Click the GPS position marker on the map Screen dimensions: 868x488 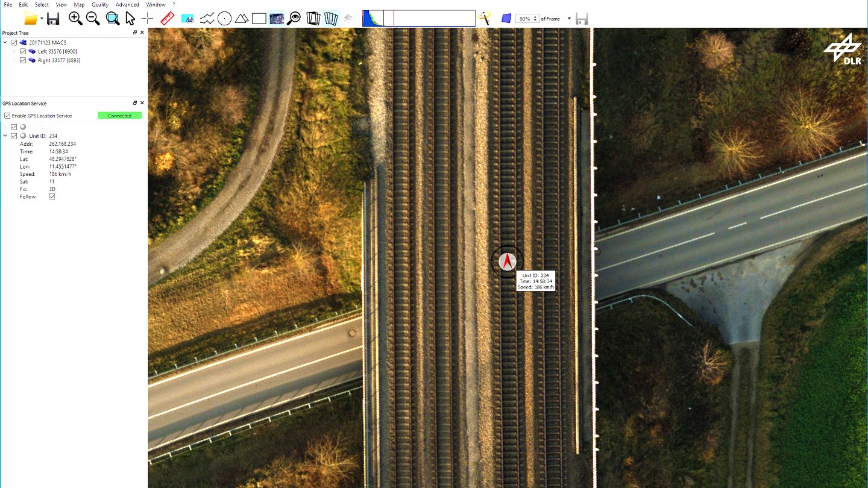click(x=507, y=261)
